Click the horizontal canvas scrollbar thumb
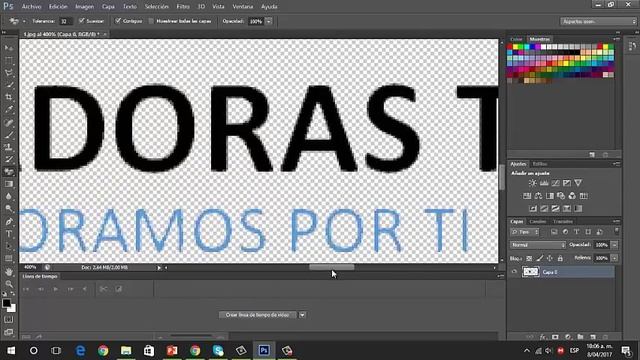The image size is (640, 360). (x=331, y=267)
